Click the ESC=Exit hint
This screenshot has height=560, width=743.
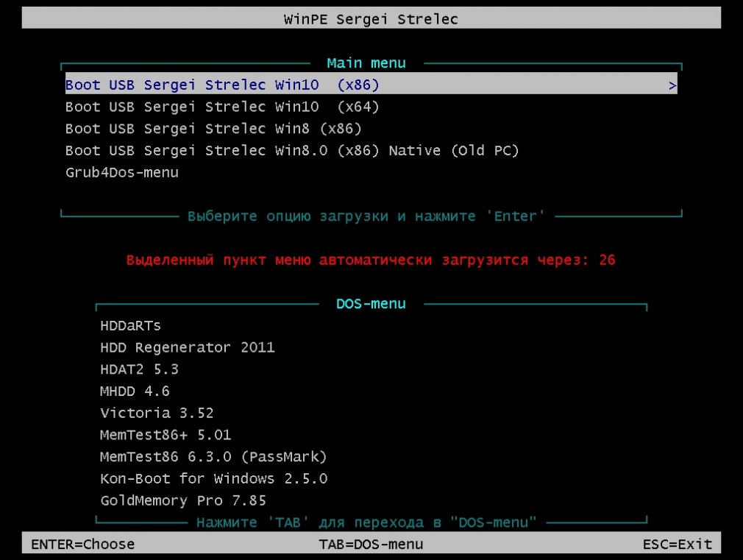(677, 544)
